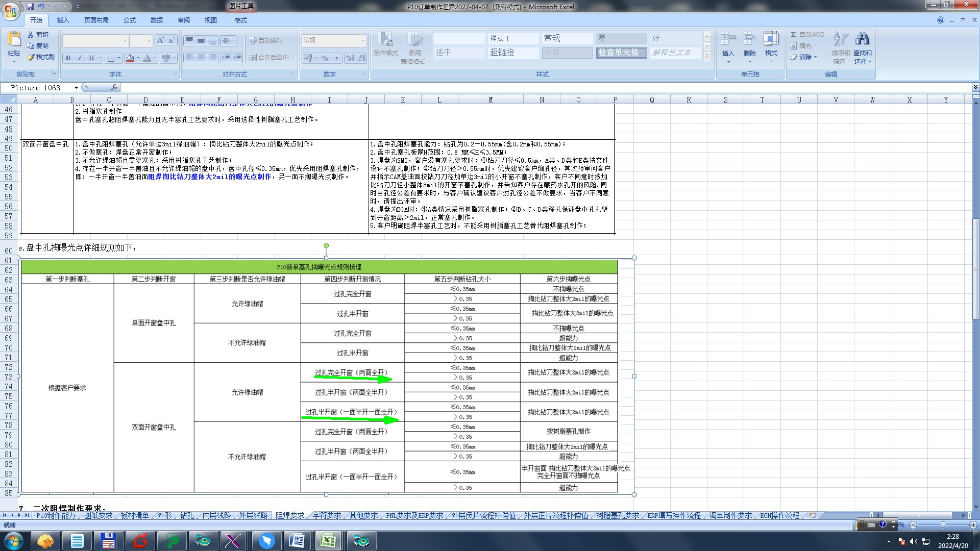Toggle underline formatting
The width and height of the screenshot is (980, 551).
tap(91, 58)
